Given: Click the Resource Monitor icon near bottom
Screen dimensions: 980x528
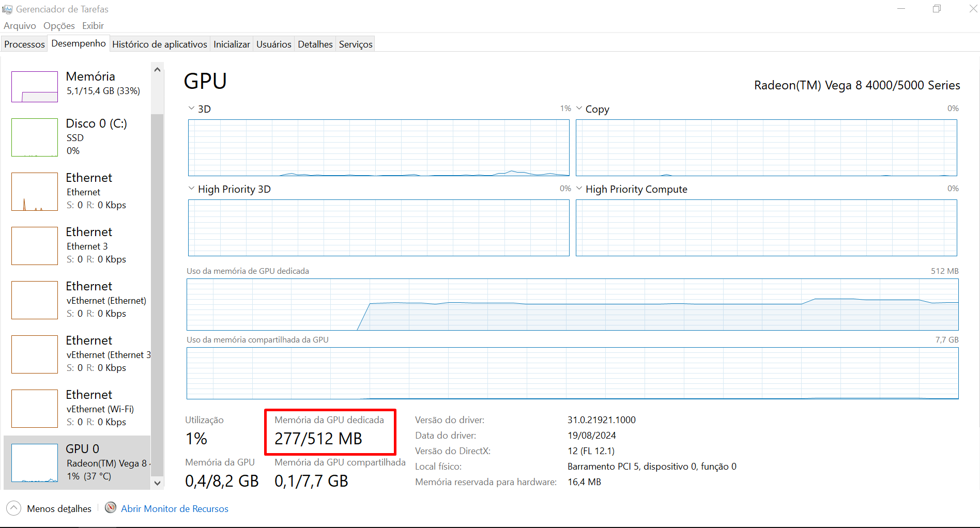Looking at the screenshot, I should pyautogui.click(x=111, y=508).
